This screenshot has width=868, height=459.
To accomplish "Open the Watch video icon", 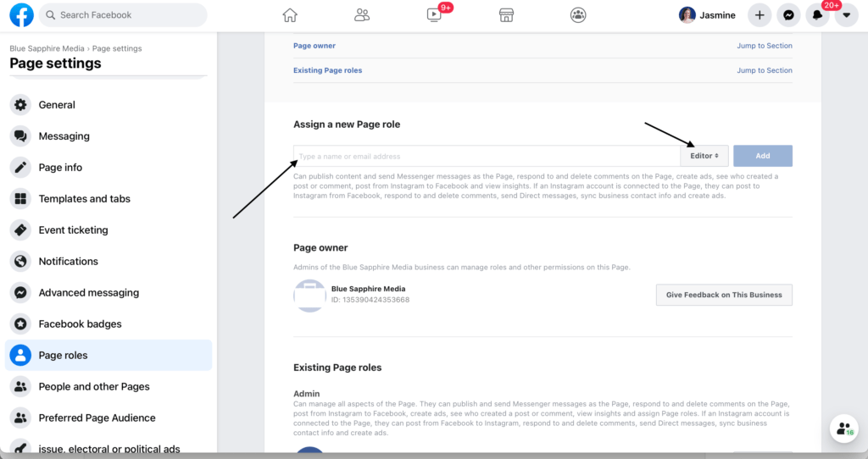I will coord(434,15).
